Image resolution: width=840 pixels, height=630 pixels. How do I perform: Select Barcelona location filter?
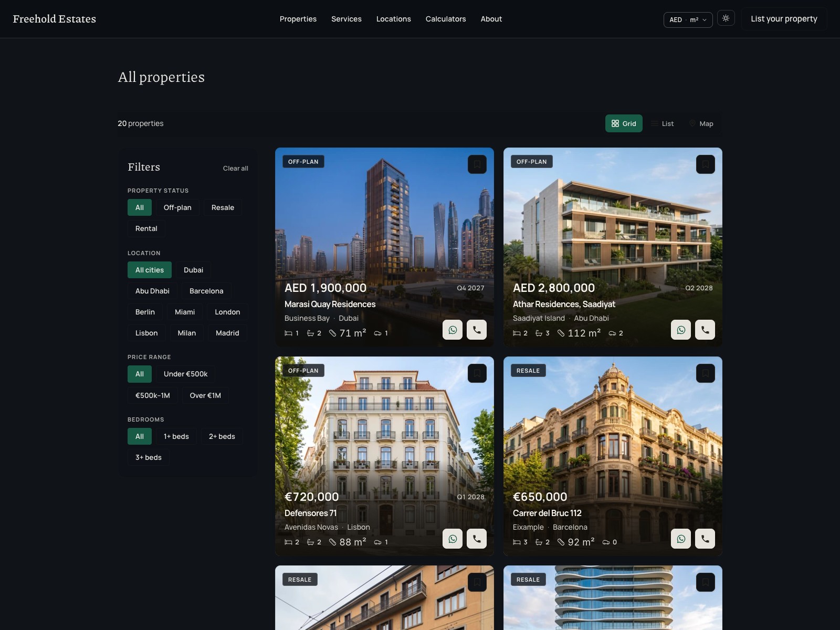point(206,291)
